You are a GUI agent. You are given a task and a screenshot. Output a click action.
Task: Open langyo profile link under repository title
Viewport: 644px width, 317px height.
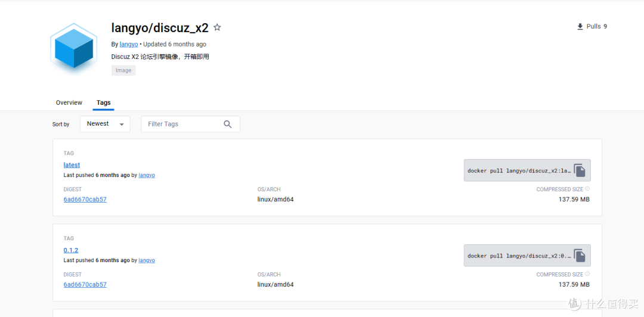129,44
